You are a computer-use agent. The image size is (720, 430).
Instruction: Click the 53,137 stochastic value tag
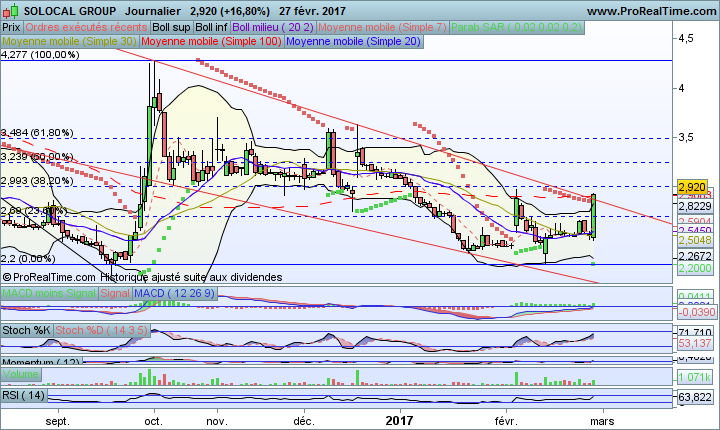(695, 343)
